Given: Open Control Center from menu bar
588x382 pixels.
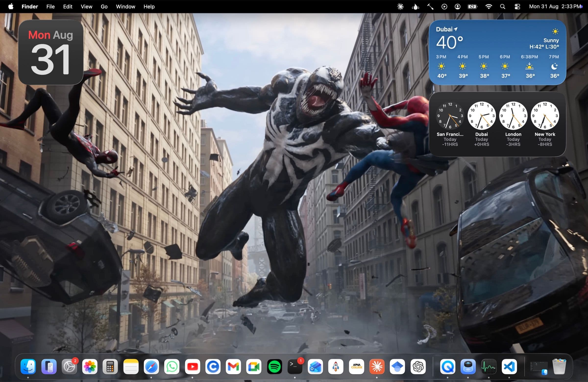Looking at the screenshot, I should (x=517, y=7).
